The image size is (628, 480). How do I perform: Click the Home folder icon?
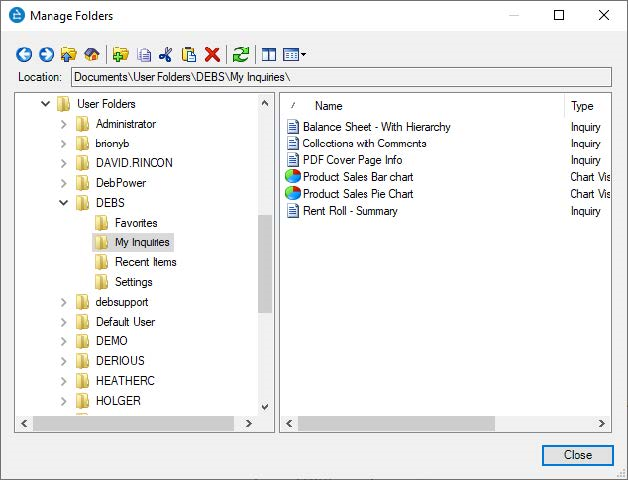coord(91,55)
